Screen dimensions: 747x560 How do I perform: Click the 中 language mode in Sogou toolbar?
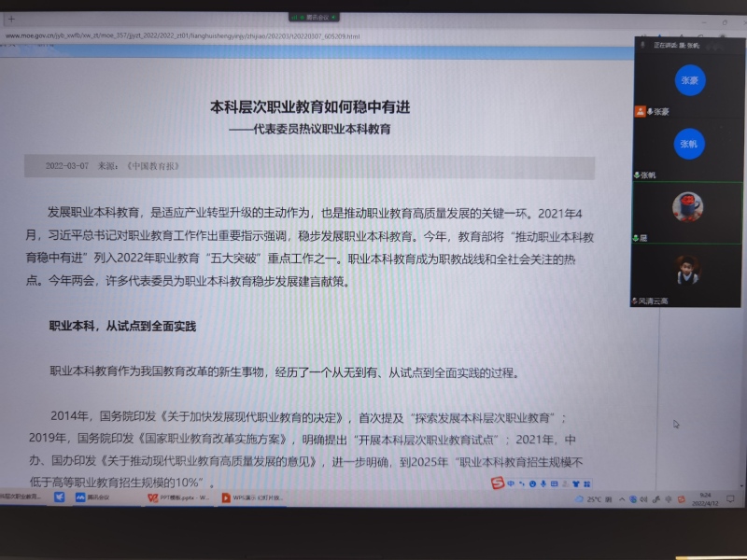click(x=511, y=483)
